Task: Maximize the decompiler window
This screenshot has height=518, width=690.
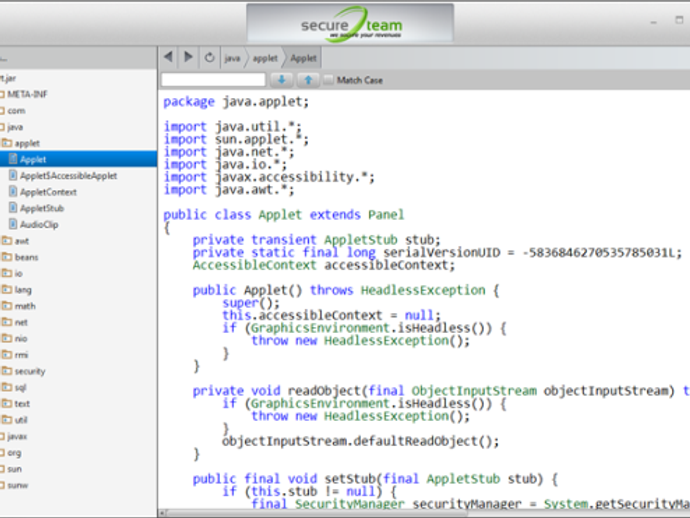Action: (x=679, y=20)
